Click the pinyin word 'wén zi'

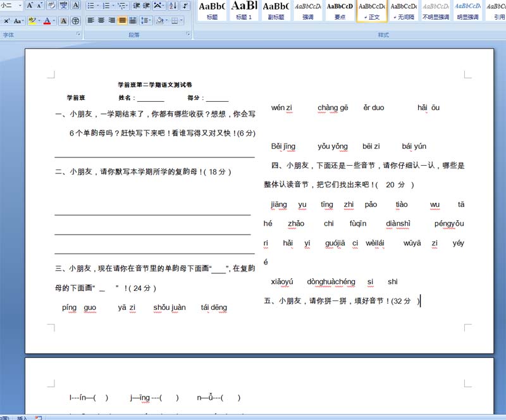pos(281,108)
